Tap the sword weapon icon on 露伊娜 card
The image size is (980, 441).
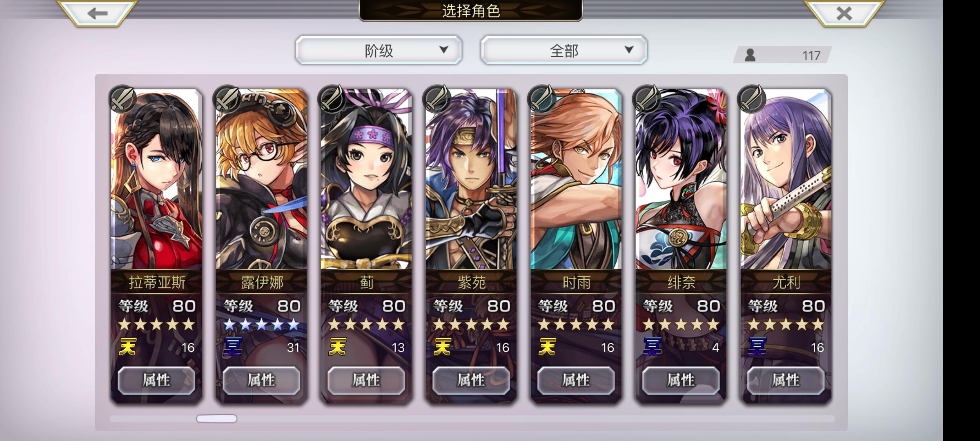(227, 99)
